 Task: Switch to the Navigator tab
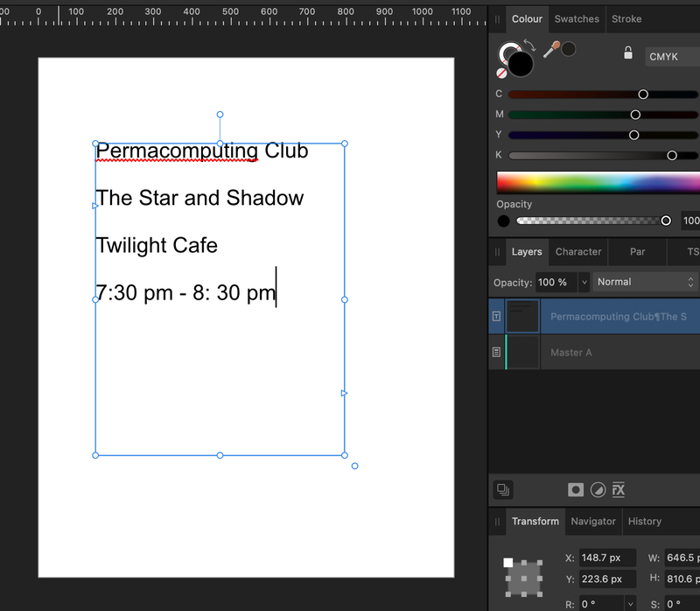(x=593, y=522)
